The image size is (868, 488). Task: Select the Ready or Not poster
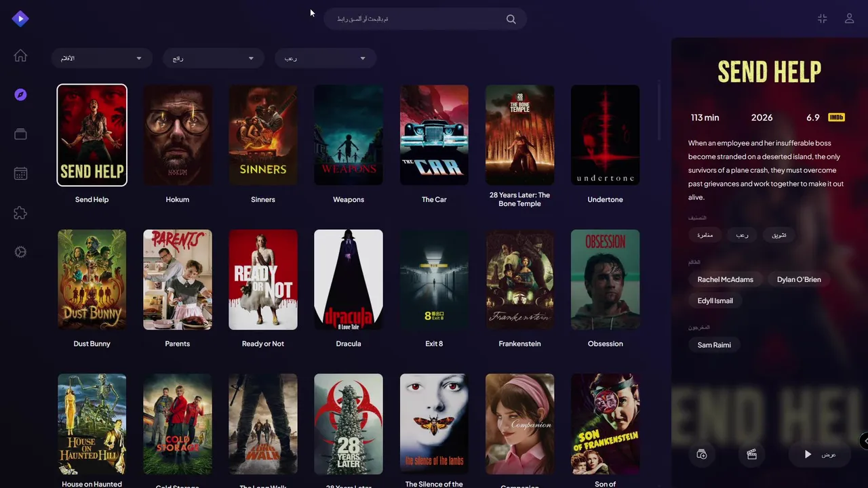coord(263,280)
